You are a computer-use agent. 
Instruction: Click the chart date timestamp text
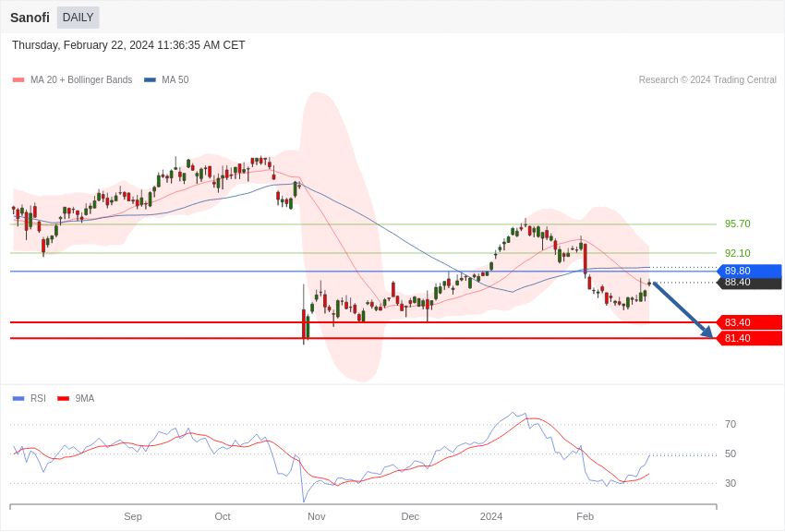click(128, 45)
